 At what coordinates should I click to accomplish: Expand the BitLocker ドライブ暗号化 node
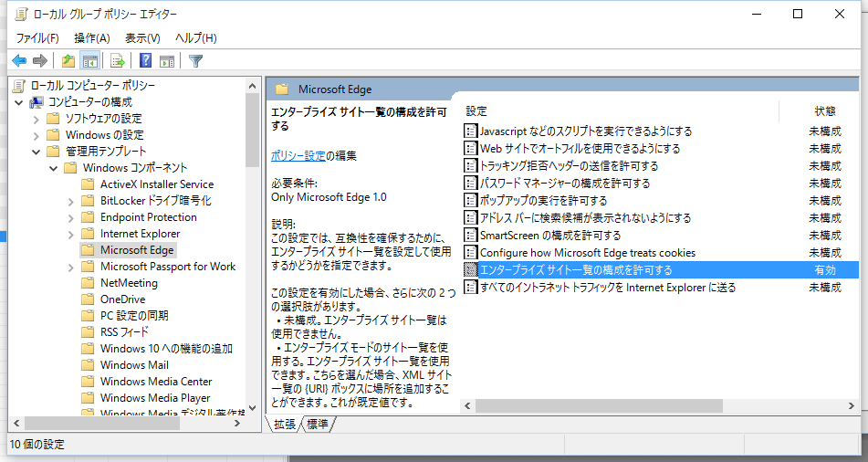70,202
